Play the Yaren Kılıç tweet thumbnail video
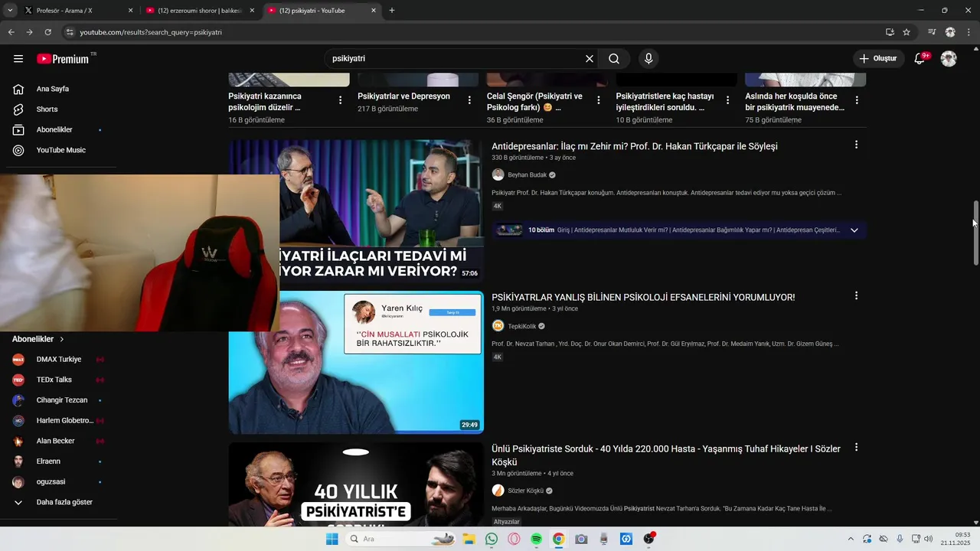 click(356, 363)
